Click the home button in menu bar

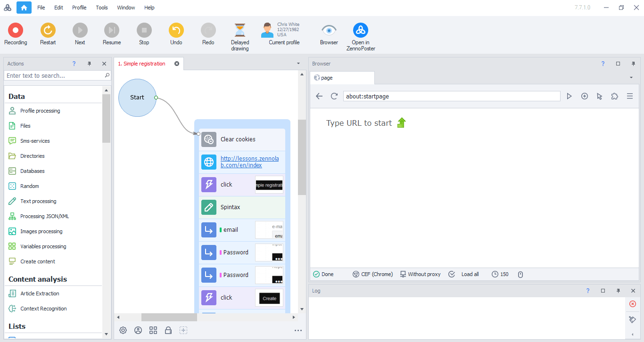pos(24,8)
